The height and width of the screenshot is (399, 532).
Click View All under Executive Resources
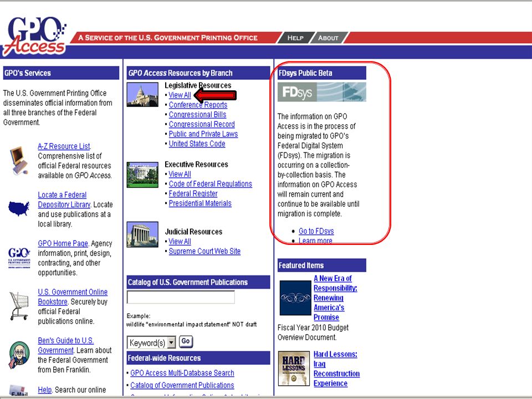click(x=180, y=175)
